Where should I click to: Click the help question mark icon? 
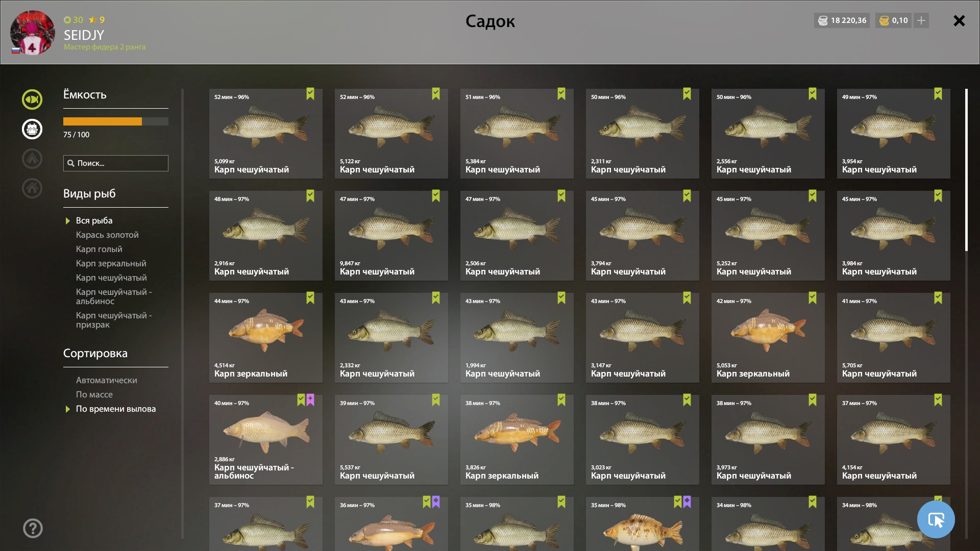pyautogui.click(x=33, y=528)
